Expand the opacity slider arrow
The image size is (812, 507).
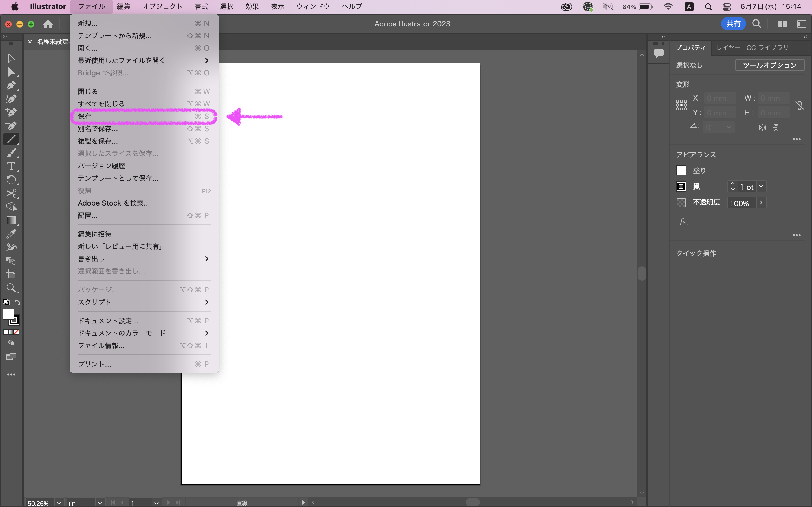point(761,203)
